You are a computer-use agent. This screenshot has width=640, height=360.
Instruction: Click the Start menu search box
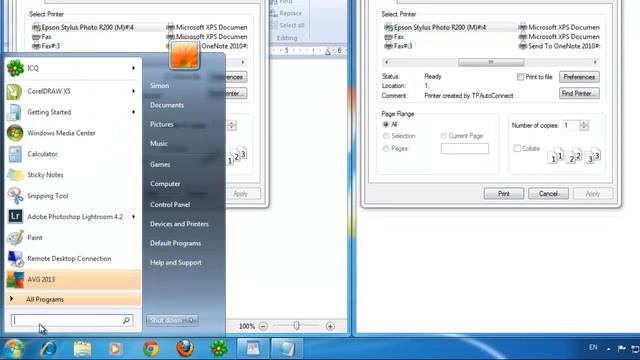click(x=71, y=320)
